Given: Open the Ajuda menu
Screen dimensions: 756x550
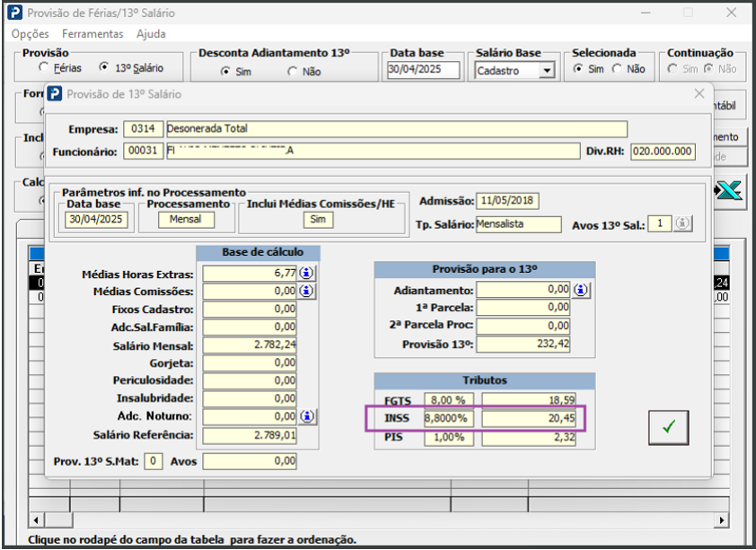Looking at the screenshot, I should (151, 33).
